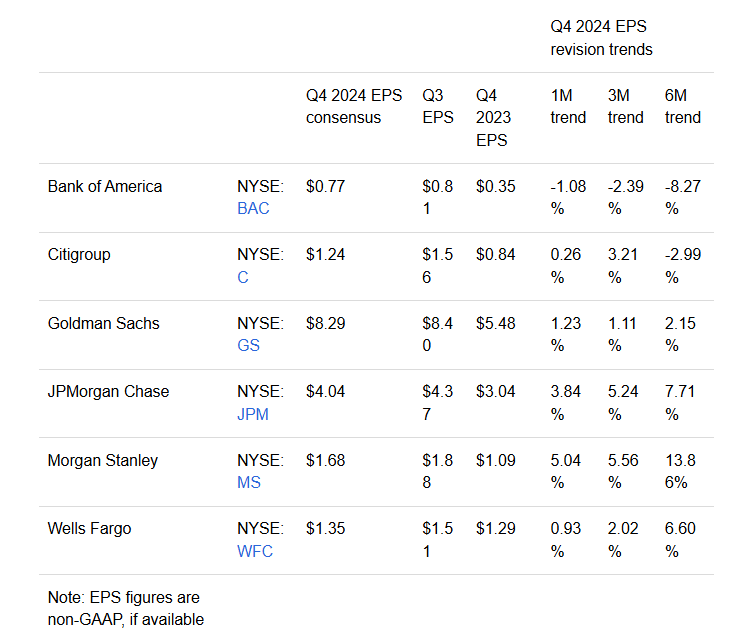
Task: Click the 1M trend column header
Action: click(569, 106)
